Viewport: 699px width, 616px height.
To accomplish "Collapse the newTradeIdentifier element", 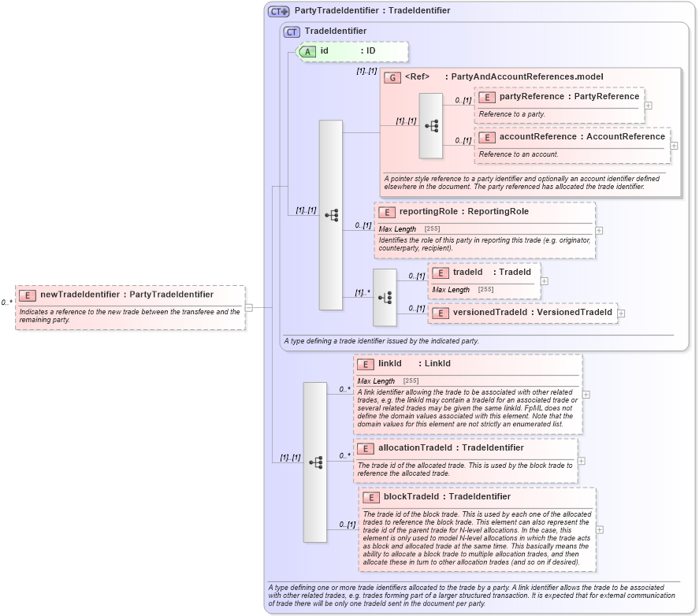I will pos(249,307).
